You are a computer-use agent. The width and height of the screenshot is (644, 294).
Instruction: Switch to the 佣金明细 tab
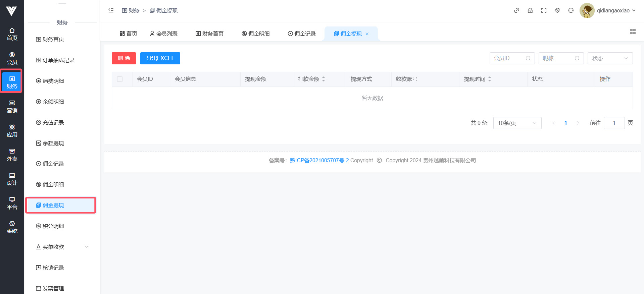(256, 34)
